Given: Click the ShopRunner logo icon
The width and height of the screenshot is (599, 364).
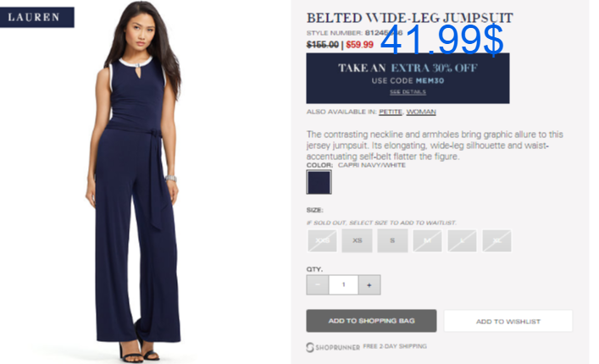Looking at the screenshot, I should (310, 347).
